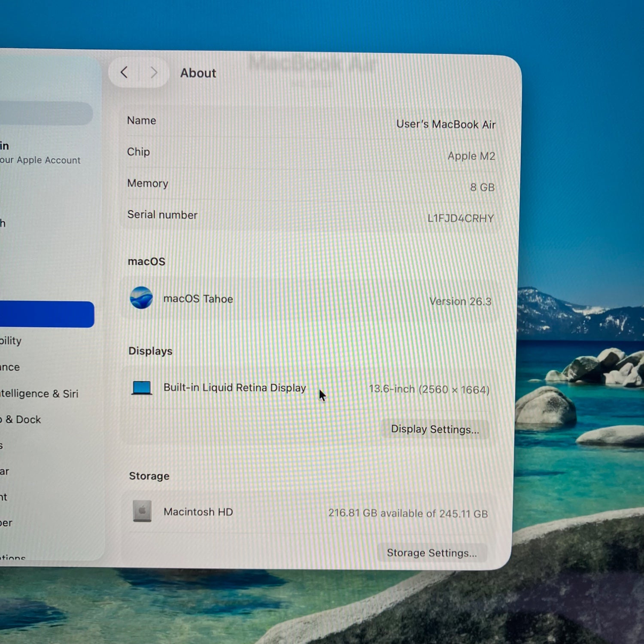Go forward using the right chevron
644x644 pixels.
tap(154, 73)
